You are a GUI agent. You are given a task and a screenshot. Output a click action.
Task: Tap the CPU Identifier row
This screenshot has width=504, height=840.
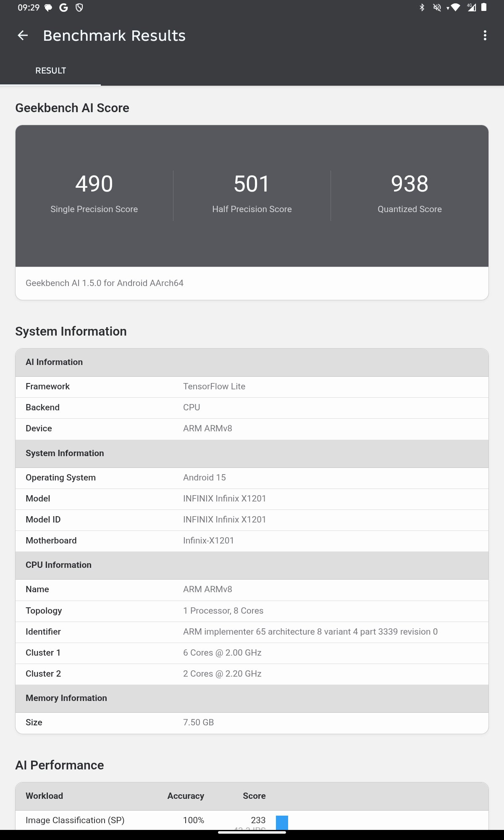pyautogui.click(x=252, y=632)
